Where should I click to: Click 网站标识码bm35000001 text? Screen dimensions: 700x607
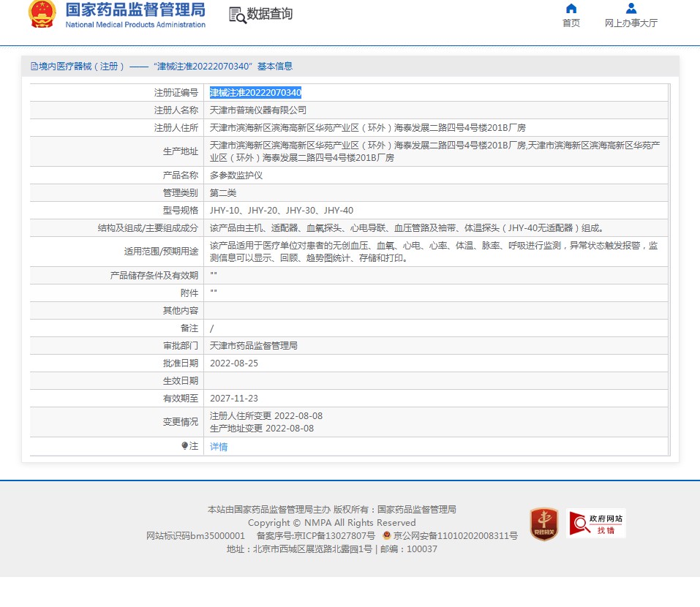point(195,535)
